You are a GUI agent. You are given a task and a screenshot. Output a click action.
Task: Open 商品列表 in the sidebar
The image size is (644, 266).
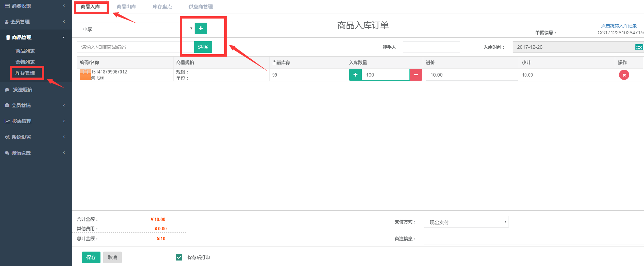(25, 51)
